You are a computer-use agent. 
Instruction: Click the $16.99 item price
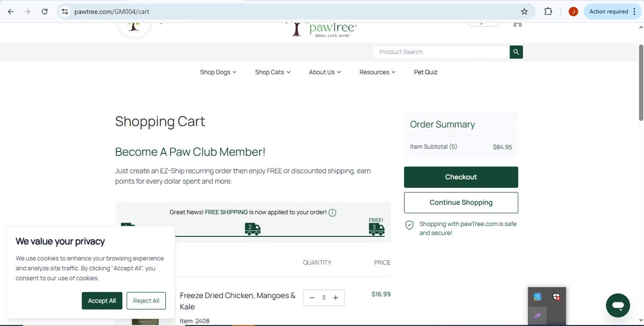point(381,294)
